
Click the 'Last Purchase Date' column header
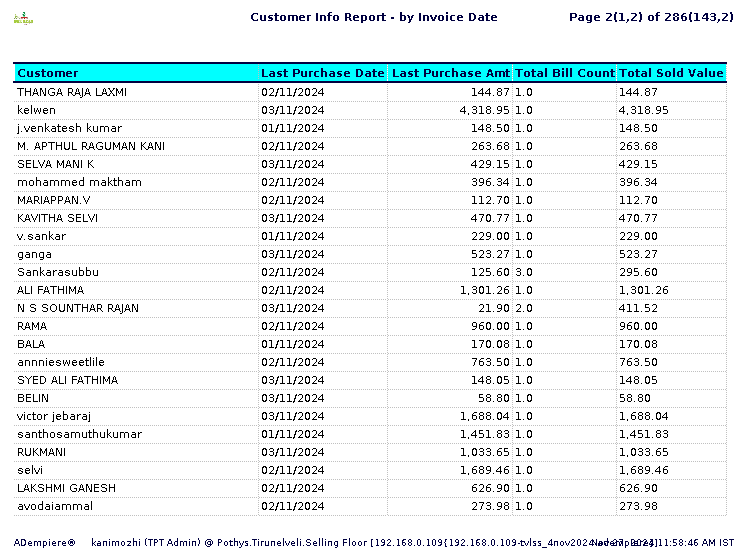pyautogui.click(x=323, y=73)
